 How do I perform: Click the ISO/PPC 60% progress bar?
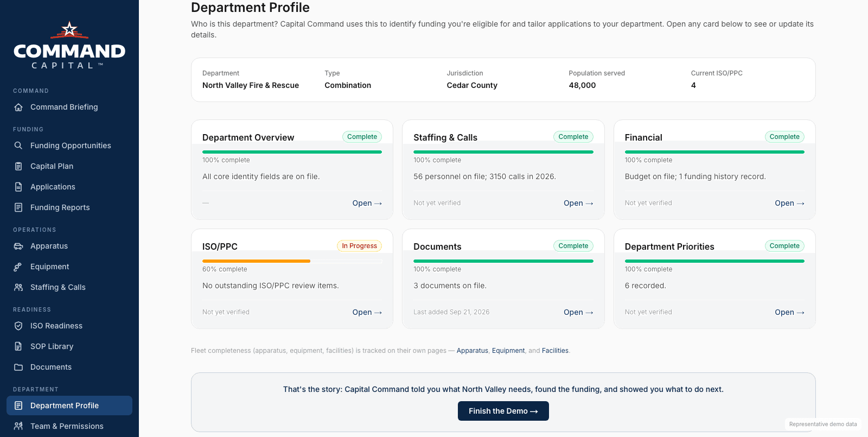click(292, 261)
